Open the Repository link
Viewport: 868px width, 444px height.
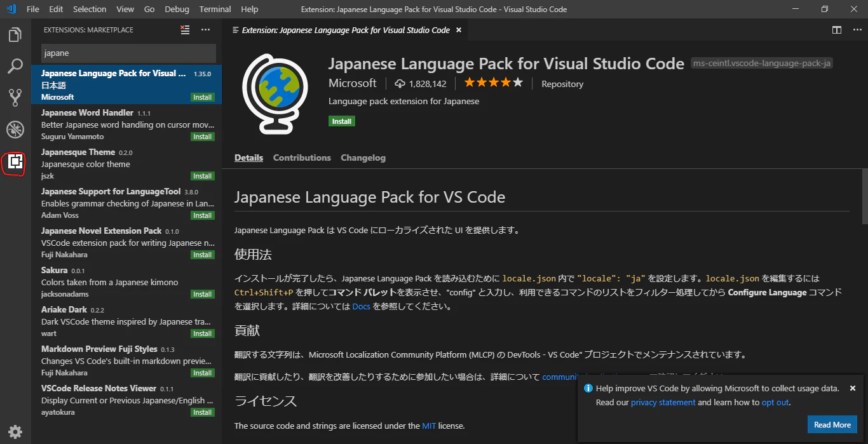[x=562, y=84]
